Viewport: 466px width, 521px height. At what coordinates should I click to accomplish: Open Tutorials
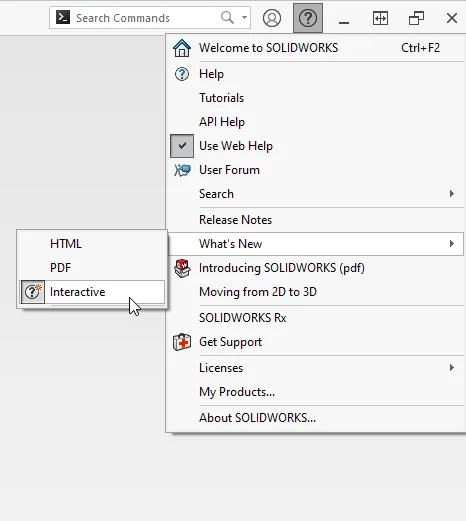coord(316,98)
